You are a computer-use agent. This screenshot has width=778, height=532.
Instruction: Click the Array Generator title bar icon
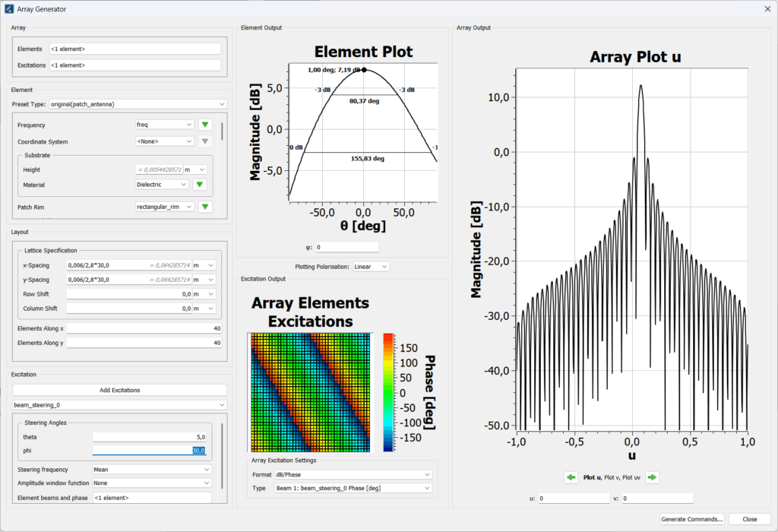coord(11,8)
